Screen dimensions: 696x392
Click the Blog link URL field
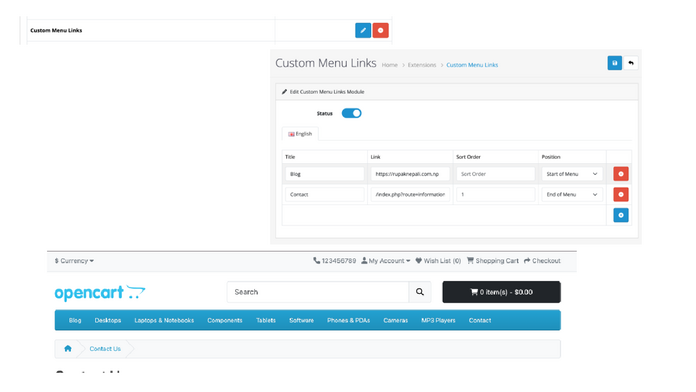coord(410,174)
